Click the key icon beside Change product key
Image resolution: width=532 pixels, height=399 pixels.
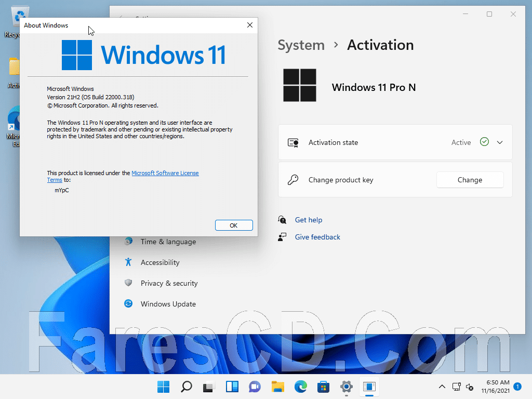coord(293,179)
